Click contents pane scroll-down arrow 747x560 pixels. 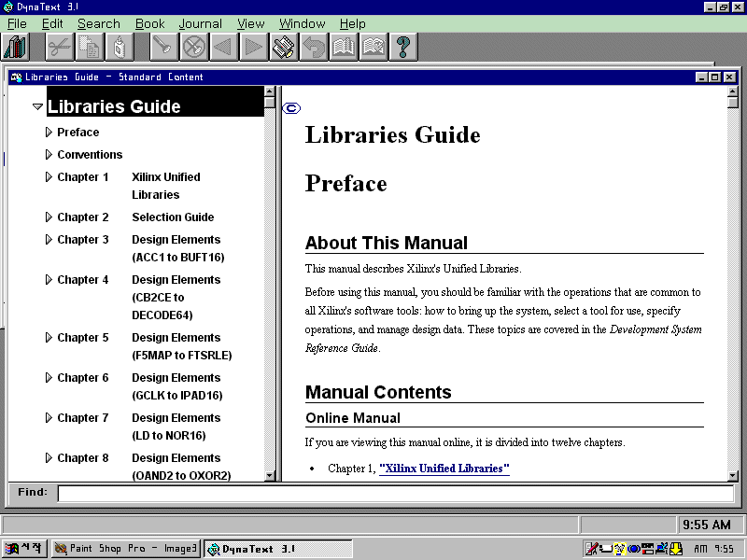coord(270,476)
